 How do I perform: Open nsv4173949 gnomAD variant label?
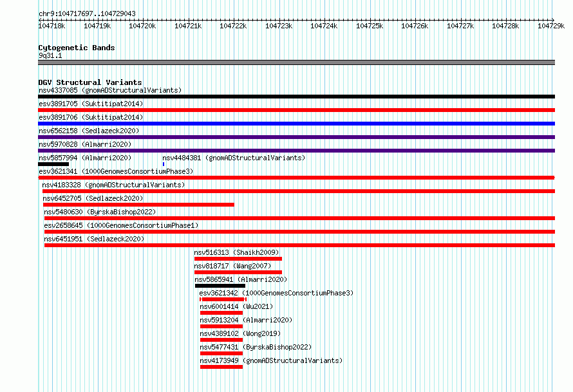[271, 360]
